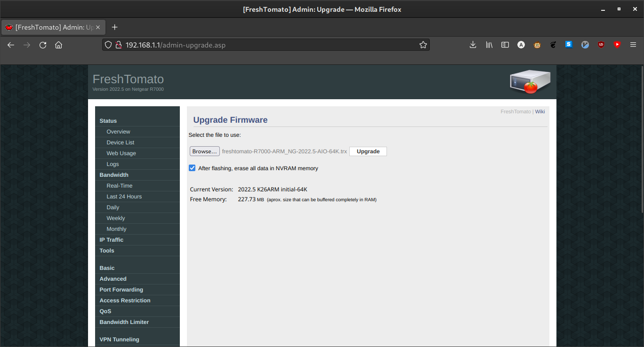
Task: Click the 2022.5 K26ARM initial-64K version text
Action: tap(273, 189)
